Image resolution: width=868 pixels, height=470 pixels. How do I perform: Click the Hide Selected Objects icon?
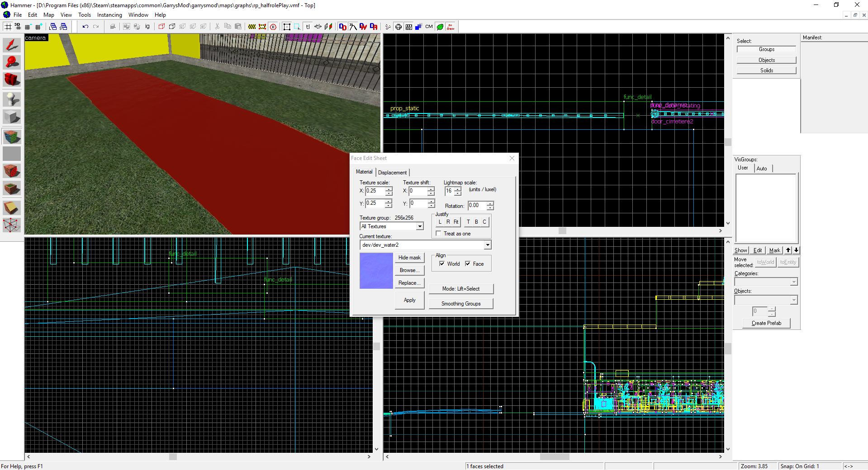[x=161, y=27]
